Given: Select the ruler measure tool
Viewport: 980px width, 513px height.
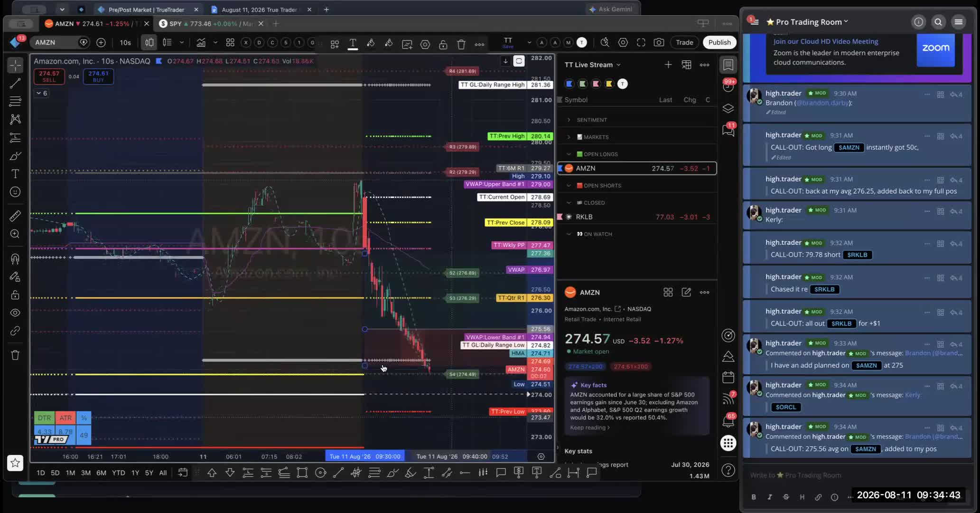Looking at the screenshot, I should click(15, 216).
